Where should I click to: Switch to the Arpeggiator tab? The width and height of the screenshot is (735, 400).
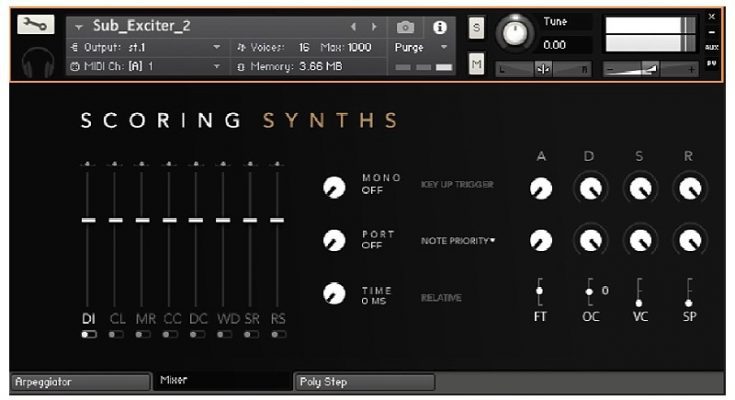tap(78, 382)
